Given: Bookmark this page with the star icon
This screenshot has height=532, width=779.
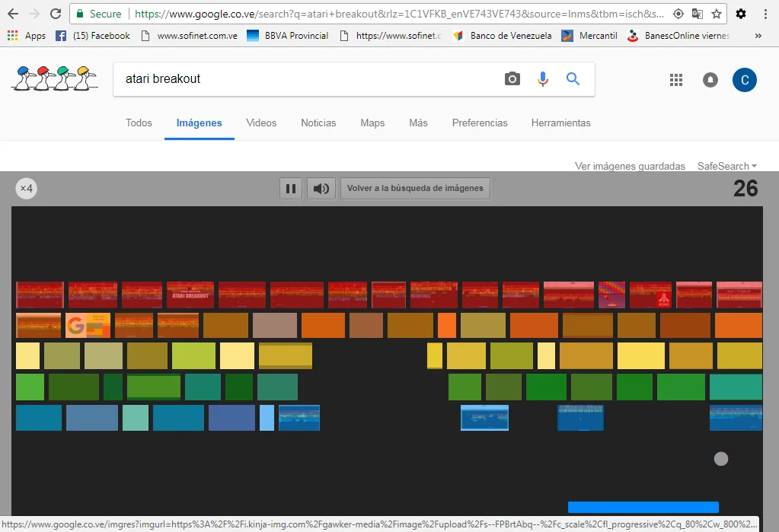Looking at the screenshot, I should point(717,14).
